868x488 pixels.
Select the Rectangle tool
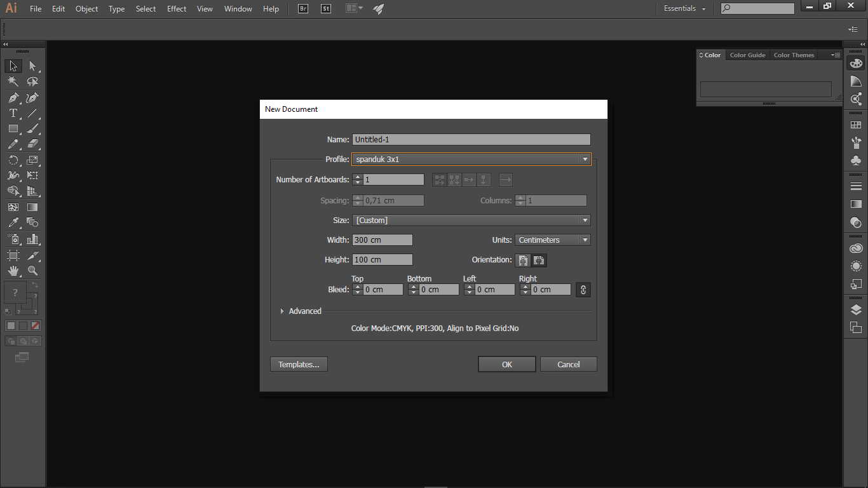coord(13,128)
